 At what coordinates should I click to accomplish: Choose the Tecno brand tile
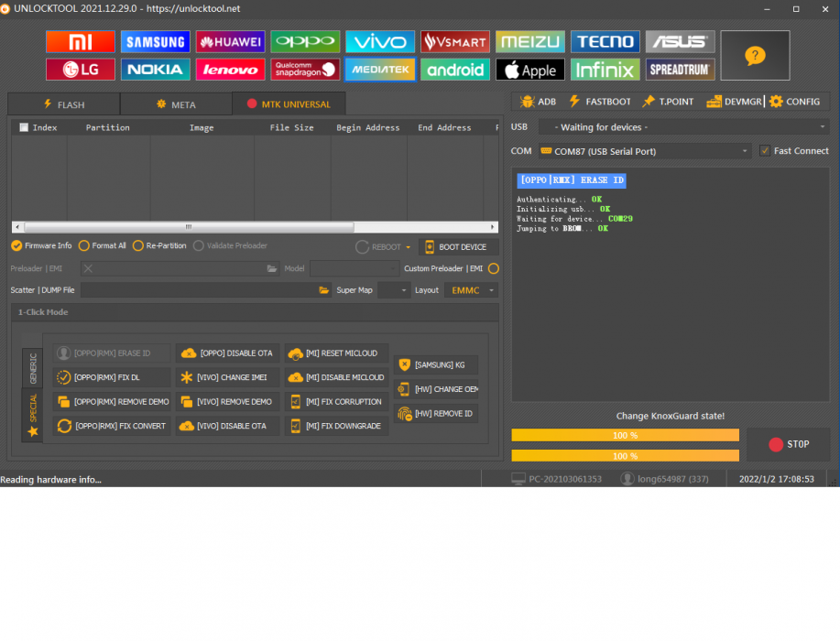pyautogui.click(x=605, y=42)
